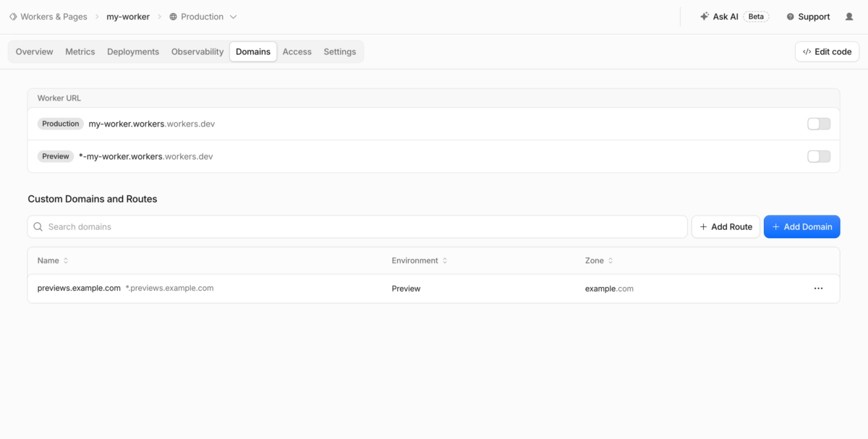The width and height of the screenshot is (868, 439).
Task: Focus the Search domains input field
Action: pos(357,226)
